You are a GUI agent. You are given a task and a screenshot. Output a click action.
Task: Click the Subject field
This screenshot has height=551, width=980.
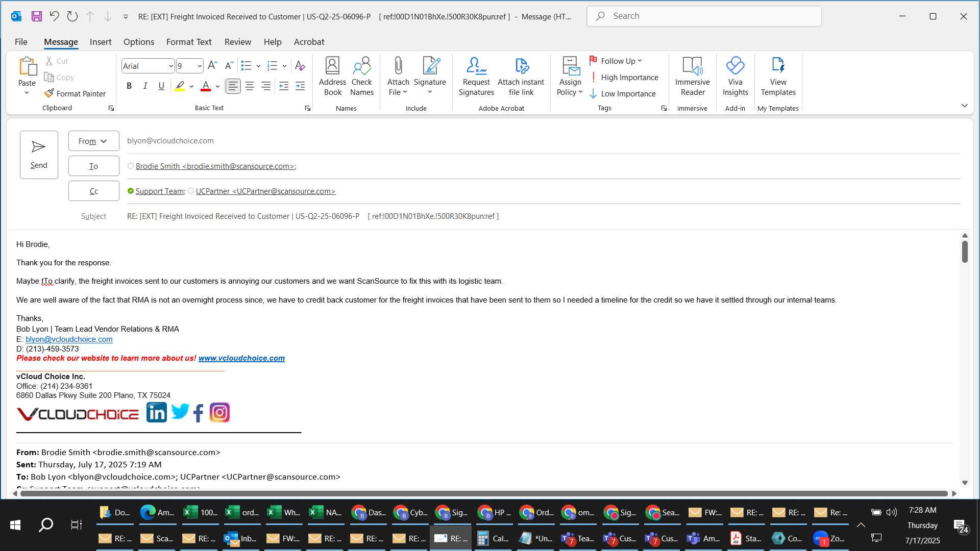coord(544,216)
